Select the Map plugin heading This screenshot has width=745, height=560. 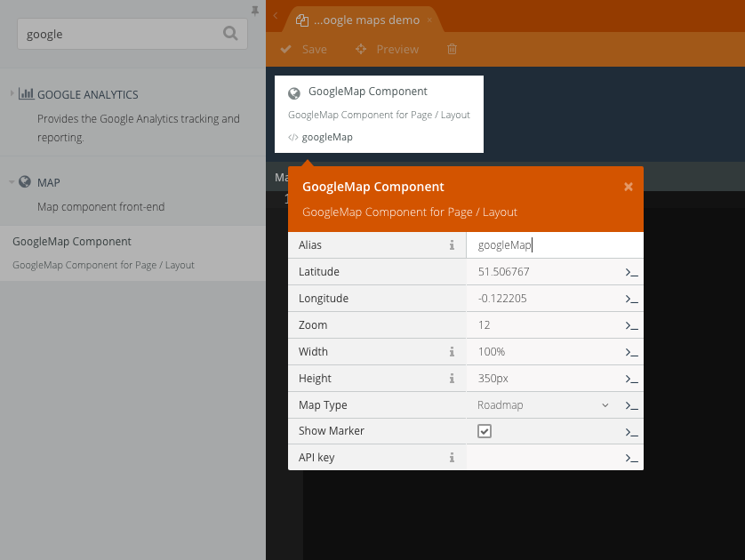pos(49,182)
